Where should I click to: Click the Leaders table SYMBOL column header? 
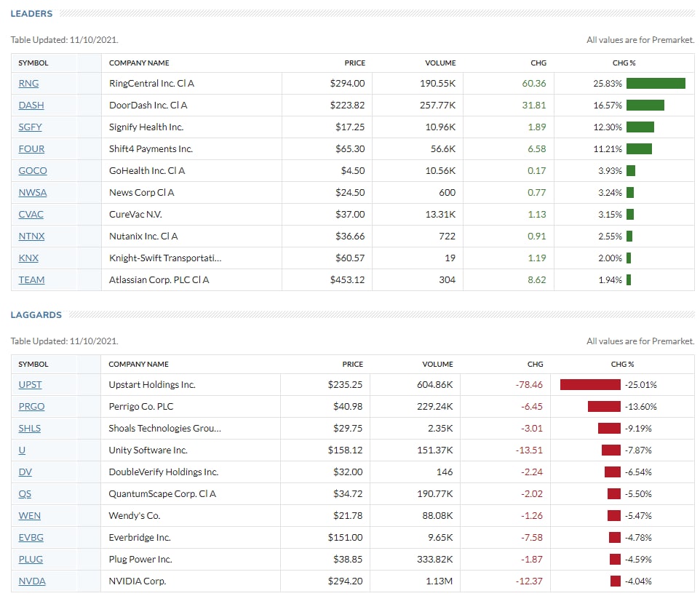33,63
